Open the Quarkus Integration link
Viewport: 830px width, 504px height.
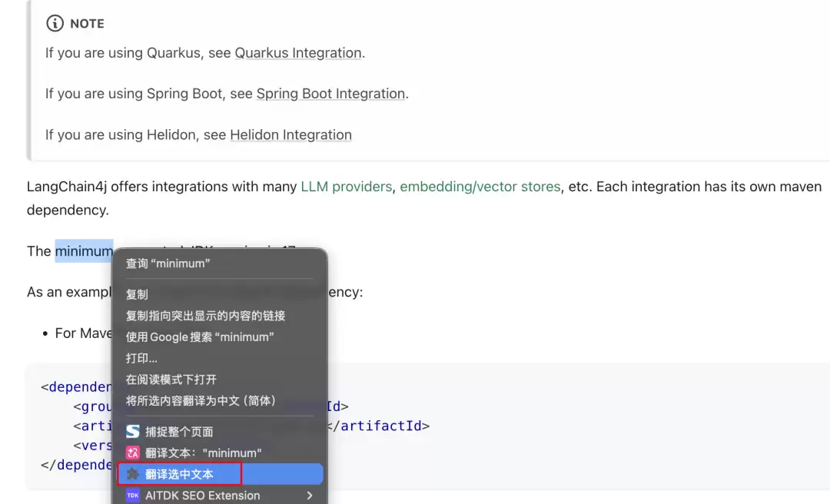click(x=298, y=53)
